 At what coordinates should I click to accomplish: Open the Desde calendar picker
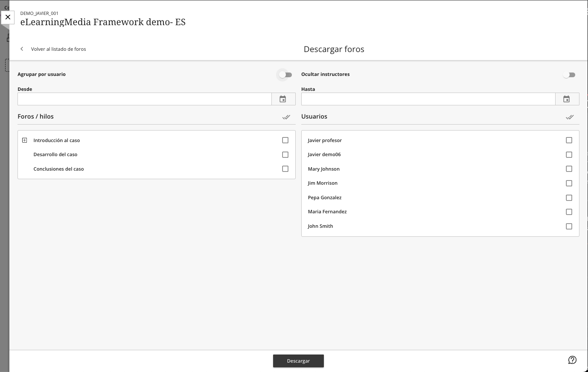(x=283, y=99)
